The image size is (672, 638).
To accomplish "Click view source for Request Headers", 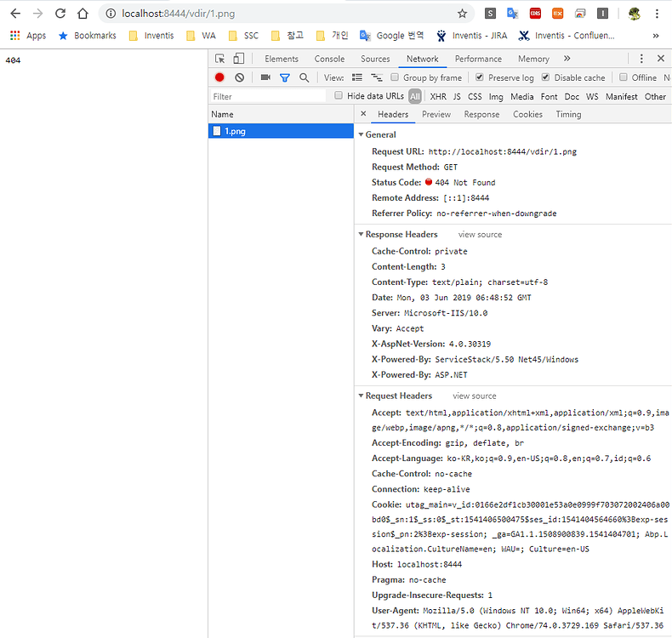I will click(474, 396).
